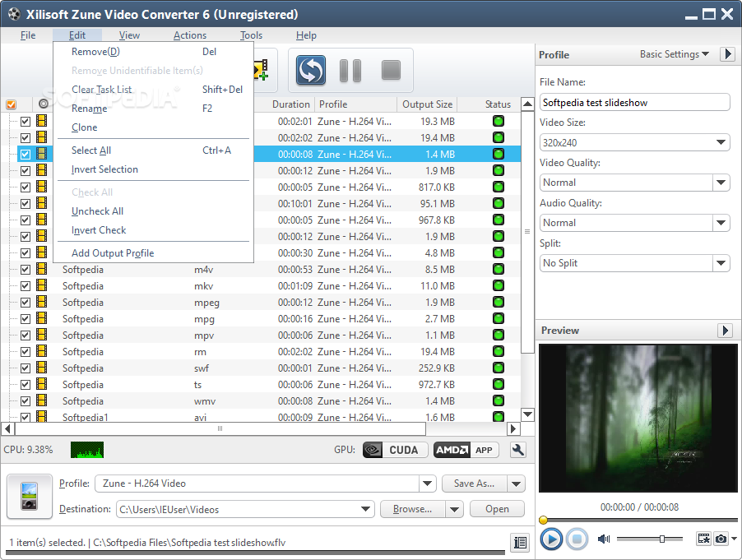Click the Browse... button
This screenshot has height=560, width=742.
(x=413, y=509)
